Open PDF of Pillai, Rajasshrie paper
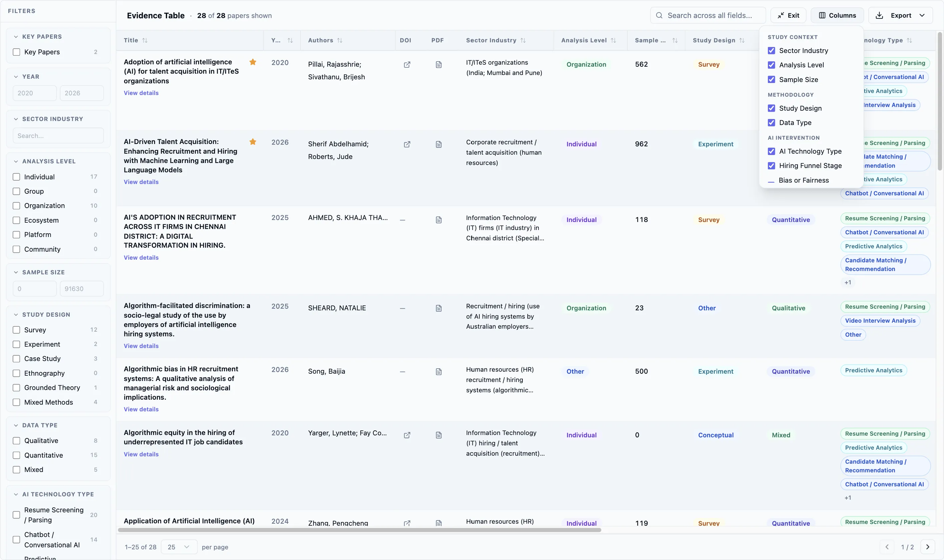Screen dimensions: 944x560 tap(438, 65)
